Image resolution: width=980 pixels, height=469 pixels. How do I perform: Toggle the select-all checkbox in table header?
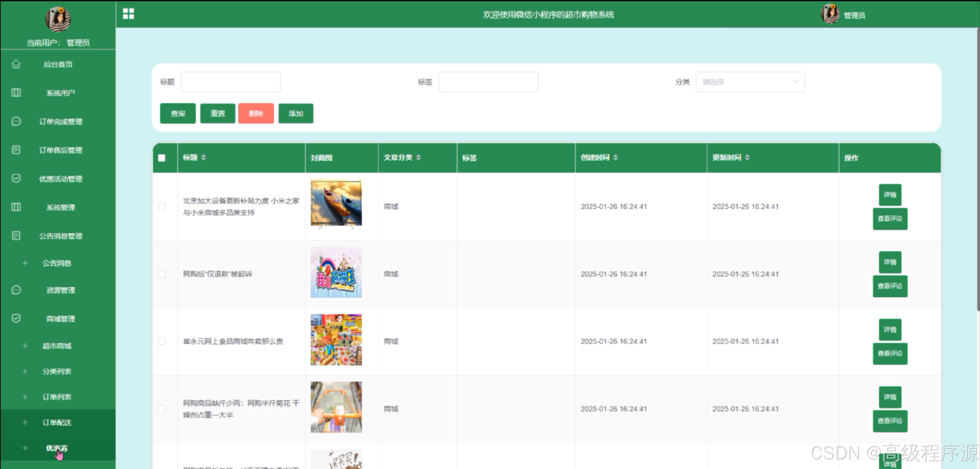pos(162,158)
